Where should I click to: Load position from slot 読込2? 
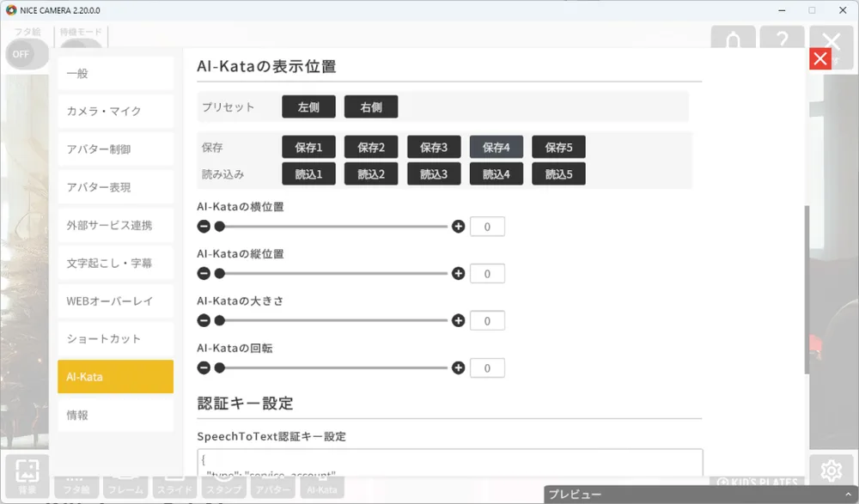click(x=371, y=173)
